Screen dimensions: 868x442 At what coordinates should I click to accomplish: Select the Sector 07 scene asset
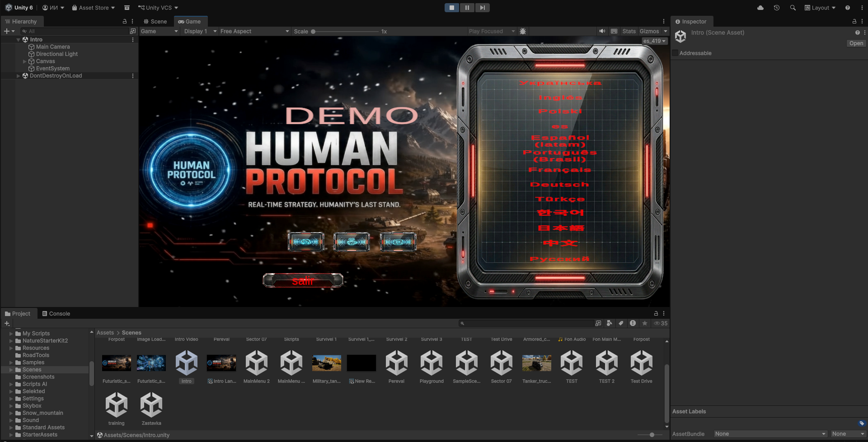[502, 368]
